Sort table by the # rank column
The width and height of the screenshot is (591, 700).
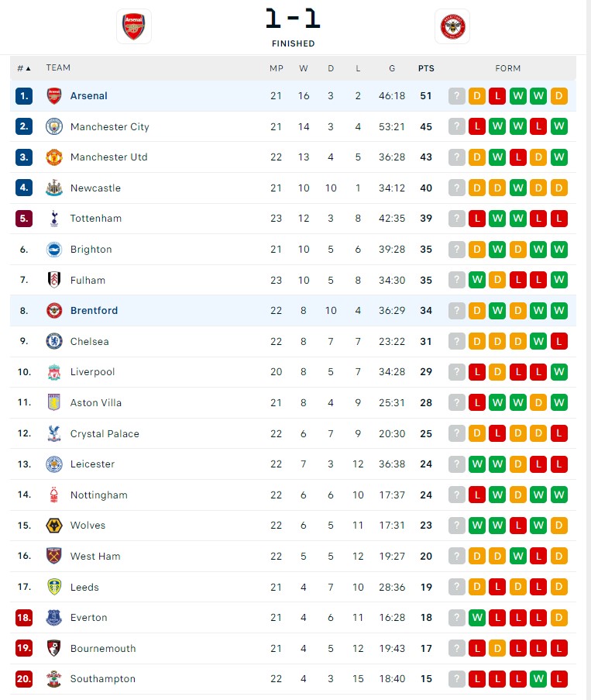24,68
